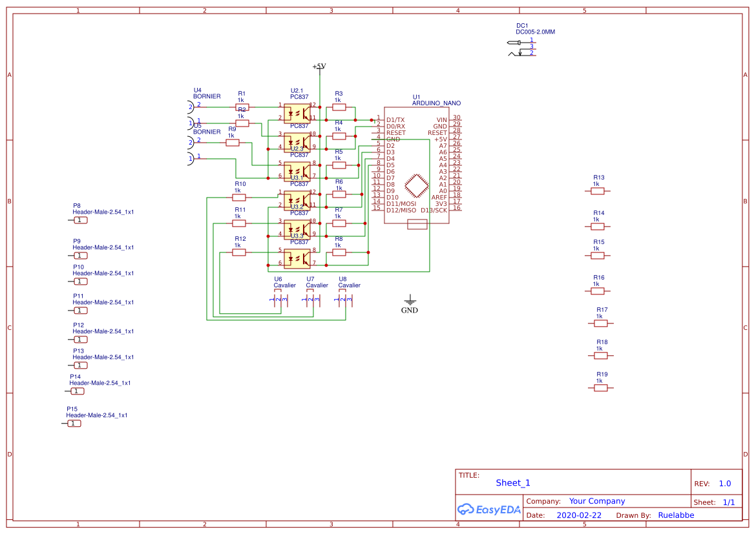Select the R13 resistor symbol
Image resolution: width=756 pixels, height=534 pixels.
598,190
